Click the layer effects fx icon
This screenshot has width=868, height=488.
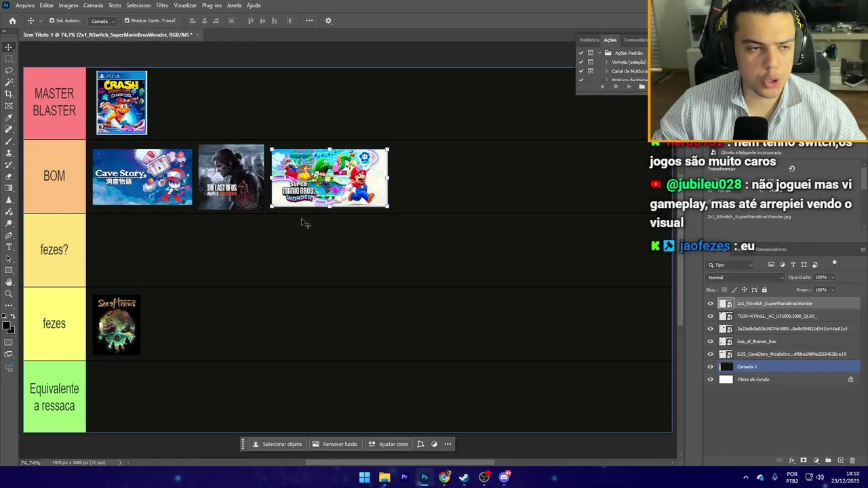(791, 461)
